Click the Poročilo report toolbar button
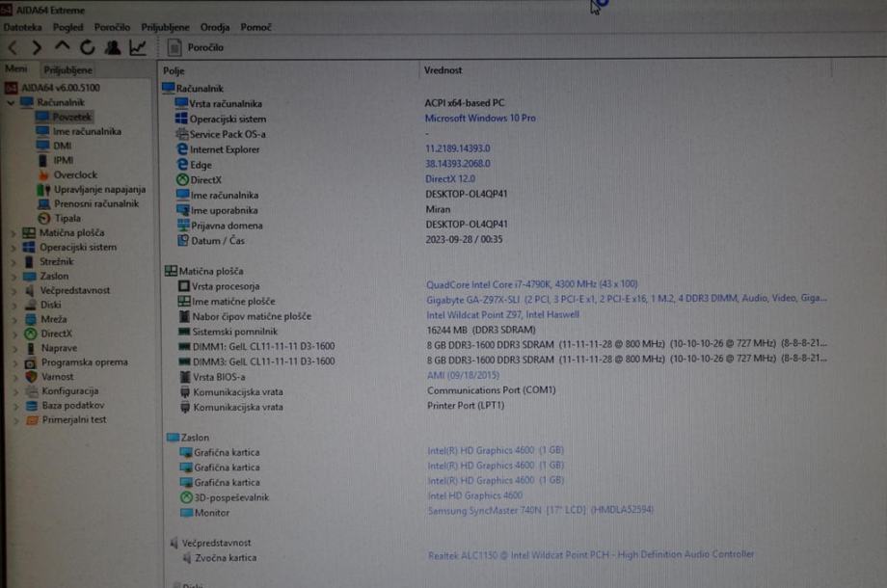Image resolution: width=887 pixels, height=588 pixels. click(x=196, y=47)
